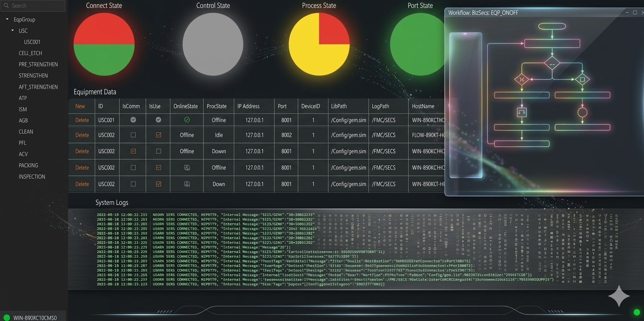Click the green OnlineState check for USC001
The width and height of the screenshot is (644, 321).
(x=186, y=119)
